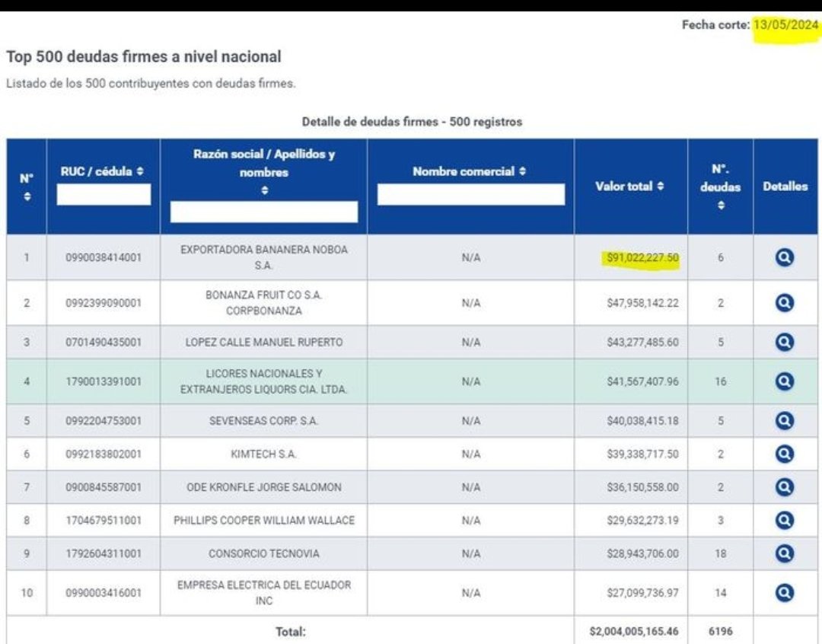
Task: Open details for LICORES NACIONALES Y EXTRANJEROS
Action: pos(784,381)
